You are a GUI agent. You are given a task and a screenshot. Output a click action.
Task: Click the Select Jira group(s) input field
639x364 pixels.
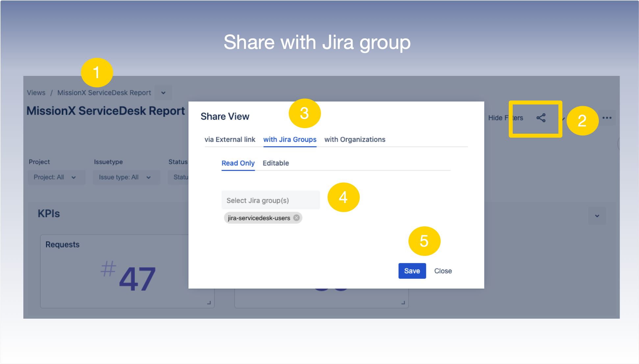[270, 200]
